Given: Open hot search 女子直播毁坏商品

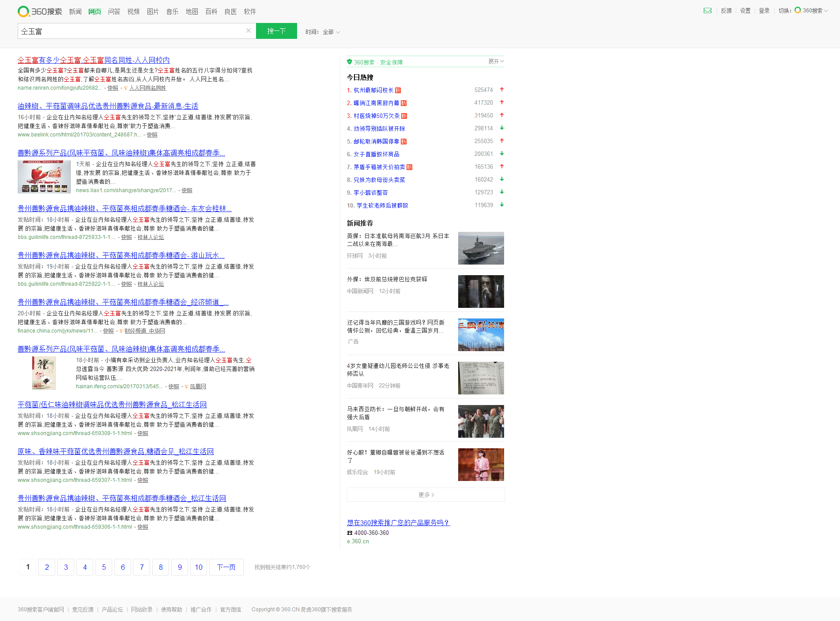Looking at the screenshot, I should (377, 154).
